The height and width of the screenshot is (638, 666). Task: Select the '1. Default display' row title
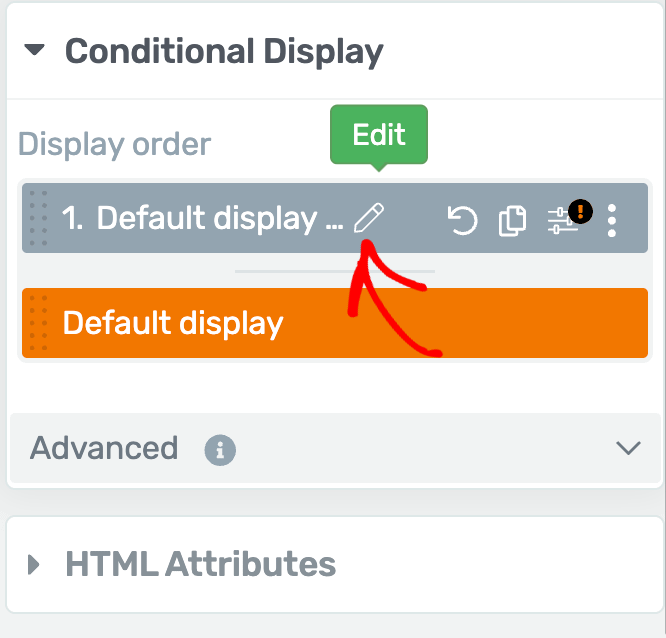tap(202, 218)
